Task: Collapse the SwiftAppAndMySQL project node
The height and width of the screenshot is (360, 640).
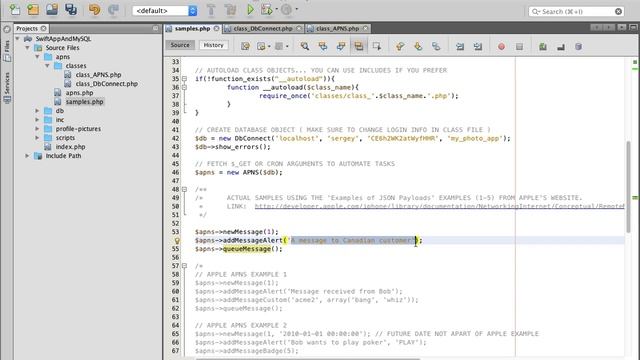Action: click(18, 39)
